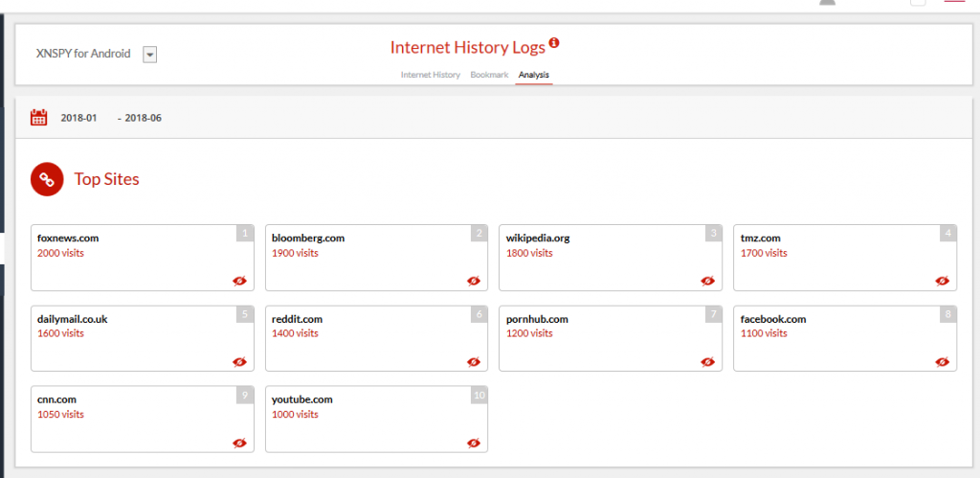The image size is (980, 478).
Task: Hide tmz.com via its eye icon
Action: pyautogui.click(x=942, y=281)
